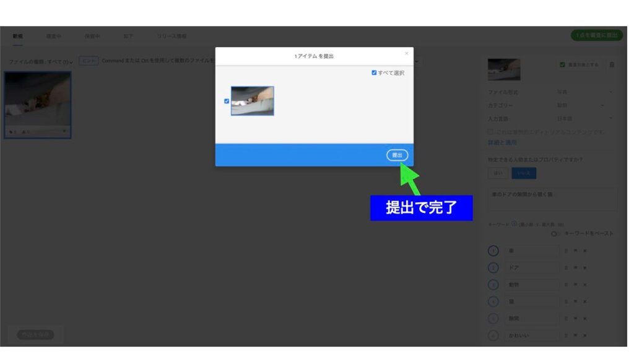Click the ドア keyword field
This screenshot has height=364, width=634.
pos(531,268)
